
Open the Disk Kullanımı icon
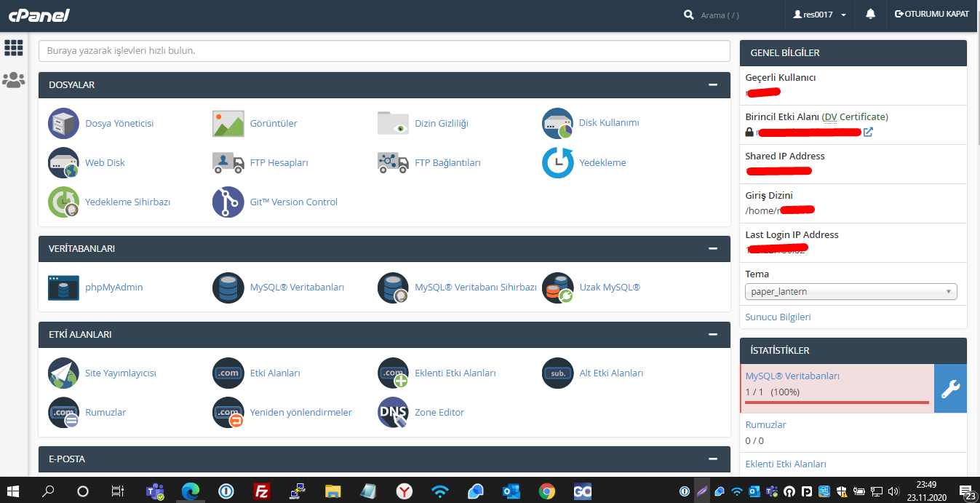pyautogui.click(x=557, y=123)
